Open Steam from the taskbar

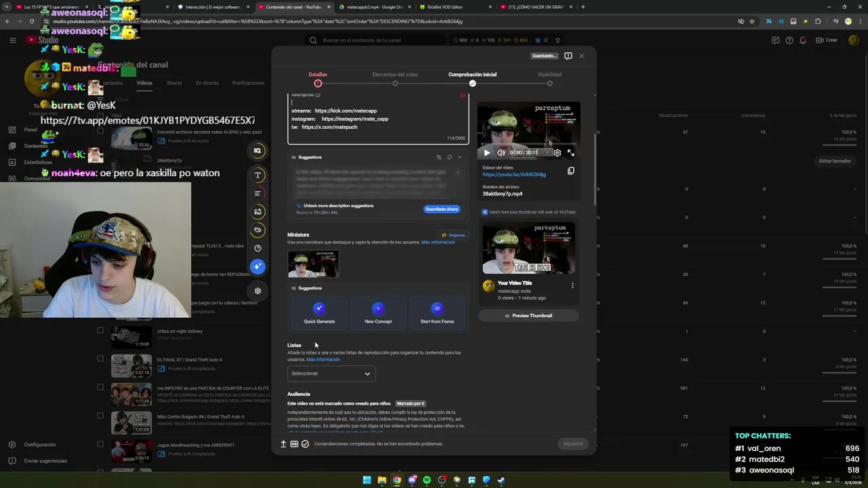[x=501, y=480]
